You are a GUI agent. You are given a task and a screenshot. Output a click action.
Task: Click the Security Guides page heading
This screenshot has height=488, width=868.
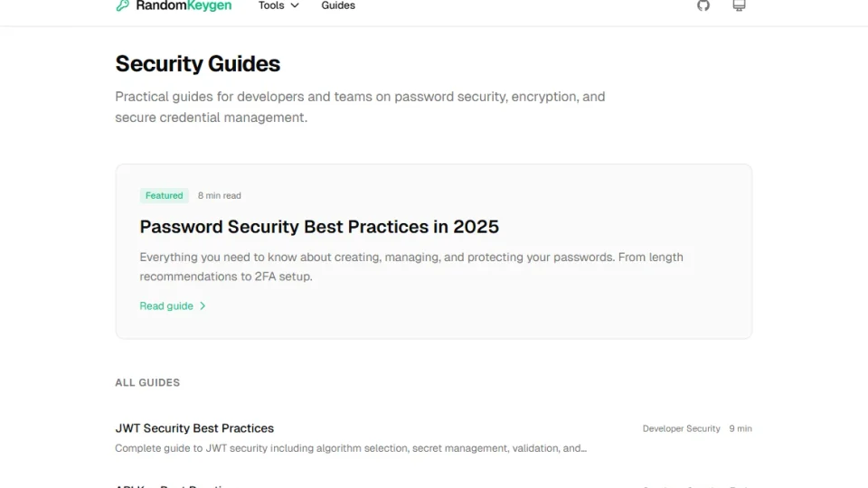coord(198,64)
